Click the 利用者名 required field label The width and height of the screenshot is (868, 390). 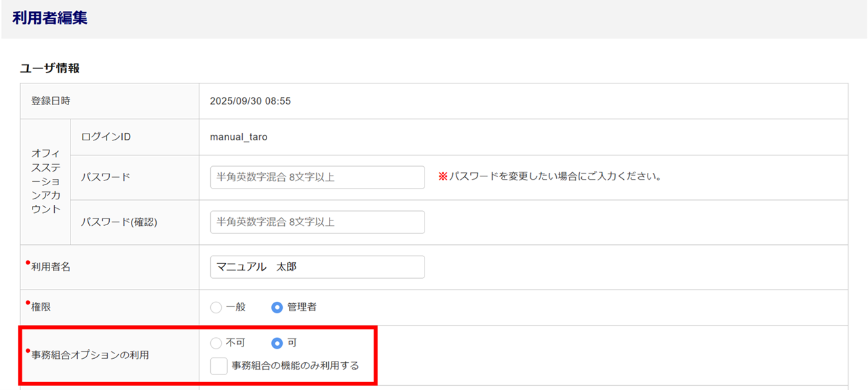point(51,267)
